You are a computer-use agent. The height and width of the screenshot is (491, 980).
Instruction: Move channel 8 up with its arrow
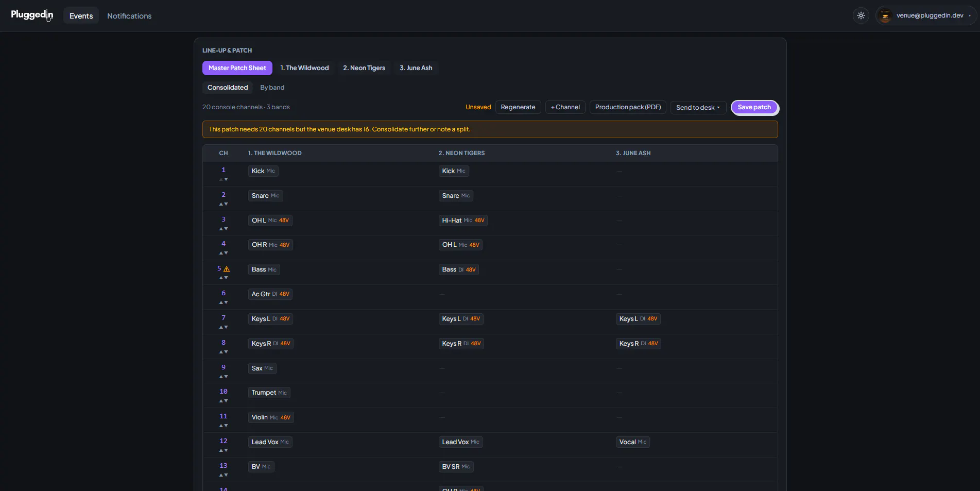coord(221,352)
